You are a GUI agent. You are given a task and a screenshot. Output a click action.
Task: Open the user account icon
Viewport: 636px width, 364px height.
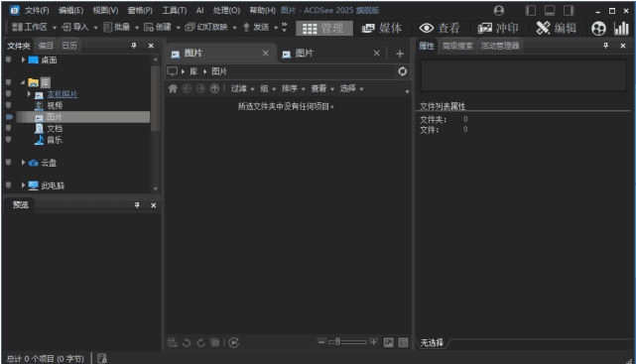499,11
